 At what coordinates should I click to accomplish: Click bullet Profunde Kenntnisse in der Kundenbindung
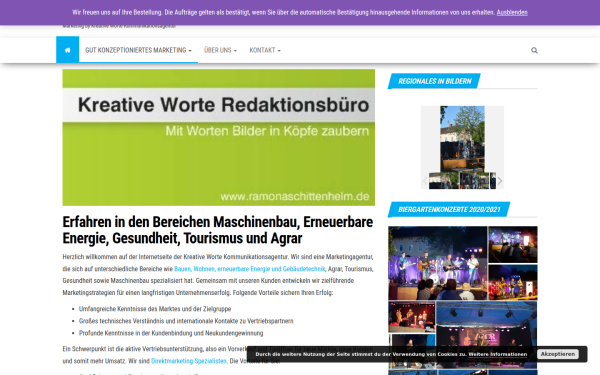point(171,333)
